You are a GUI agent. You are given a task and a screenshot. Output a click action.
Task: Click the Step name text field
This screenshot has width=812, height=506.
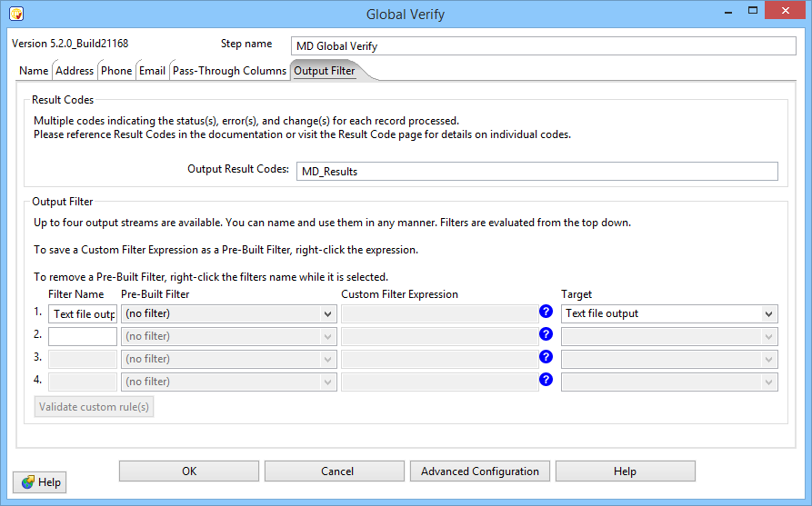(x=543, y=46)
